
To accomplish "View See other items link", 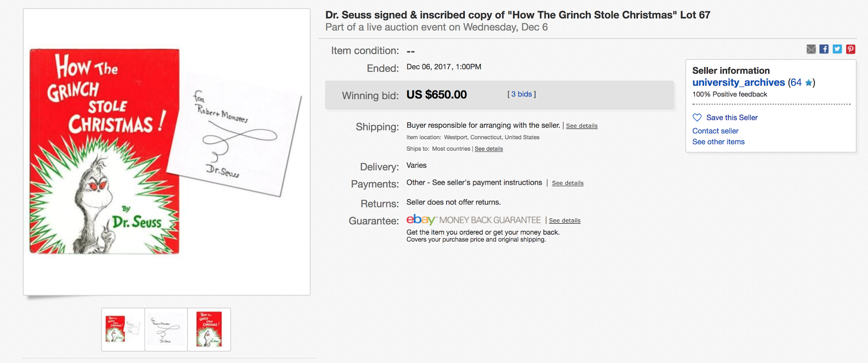I will tap(718, 142).
